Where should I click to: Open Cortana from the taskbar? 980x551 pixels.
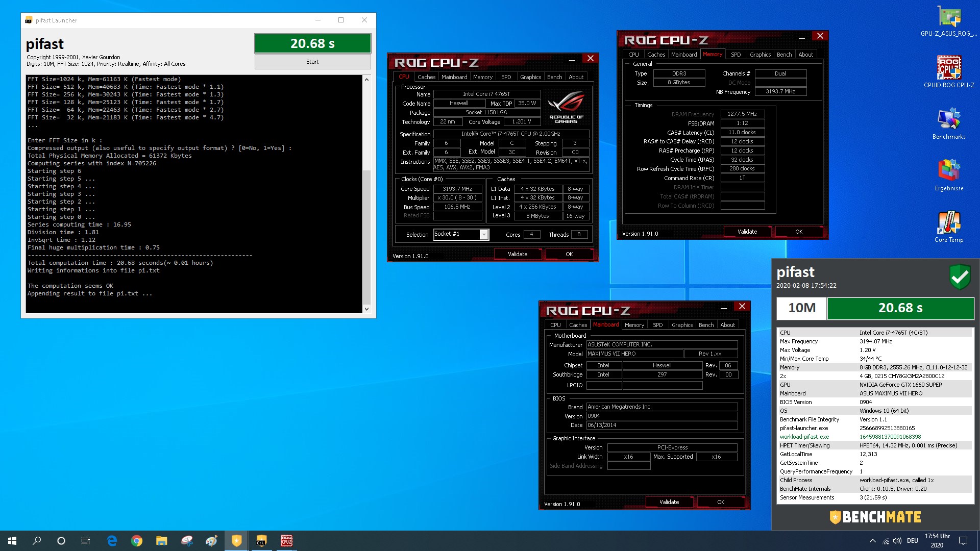61,541
